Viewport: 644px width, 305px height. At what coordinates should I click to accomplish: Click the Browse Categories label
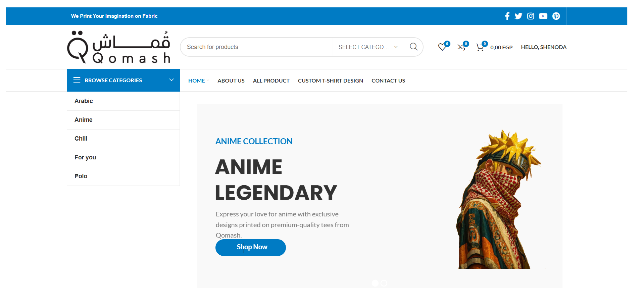click(x=113, y=80)
